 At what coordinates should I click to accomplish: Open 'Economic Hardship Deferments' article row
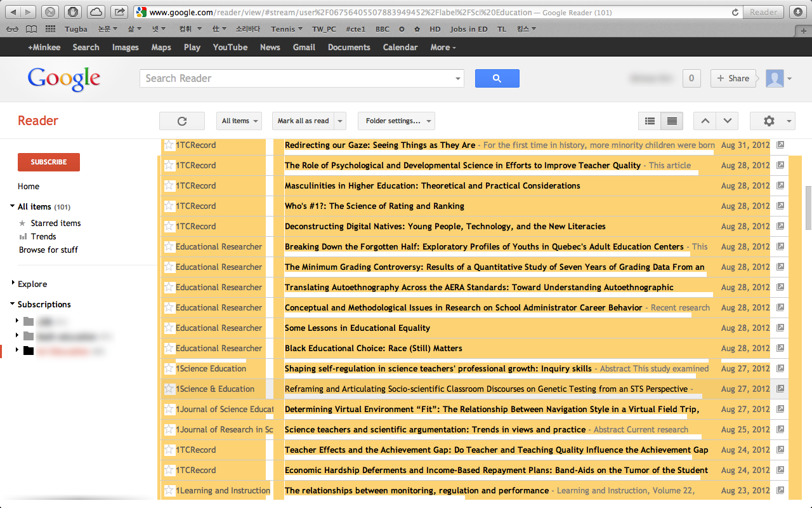pos(473,470)
